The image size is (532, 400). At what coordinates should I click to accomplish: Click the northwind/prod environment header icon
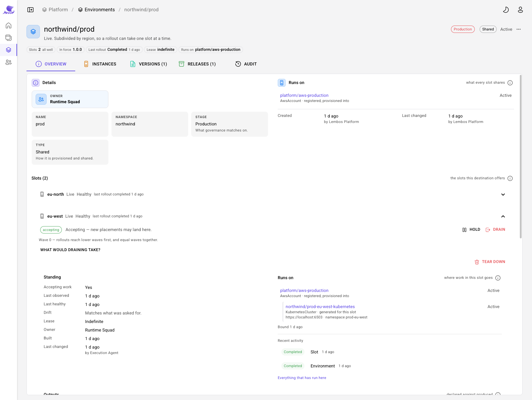point(33,32)
